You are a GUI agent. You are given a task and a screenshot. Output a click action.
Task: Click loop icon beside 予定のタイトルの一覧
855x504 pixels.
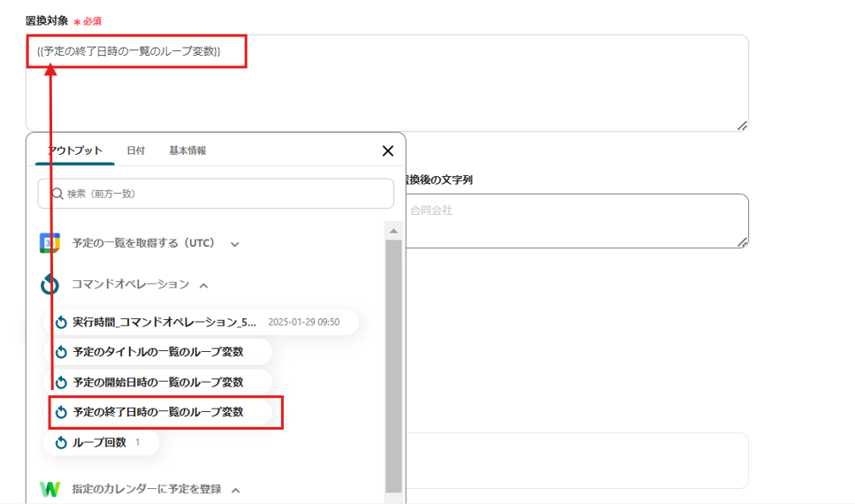[61, 352]
